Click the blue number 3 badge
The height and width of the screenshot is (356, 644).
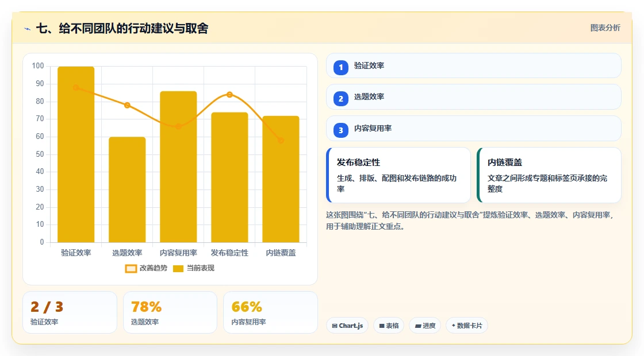[x=341, y=130]
